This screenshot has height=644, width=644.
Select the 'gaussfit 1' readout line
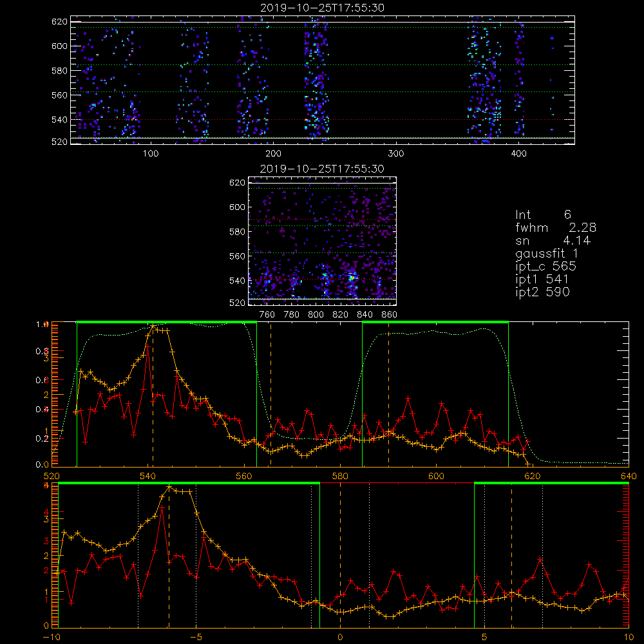coord(547,253)
